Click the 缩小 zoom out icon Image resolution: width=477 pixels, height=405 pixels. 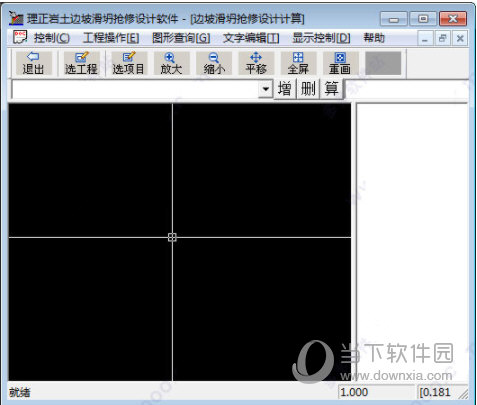[214, 63]
